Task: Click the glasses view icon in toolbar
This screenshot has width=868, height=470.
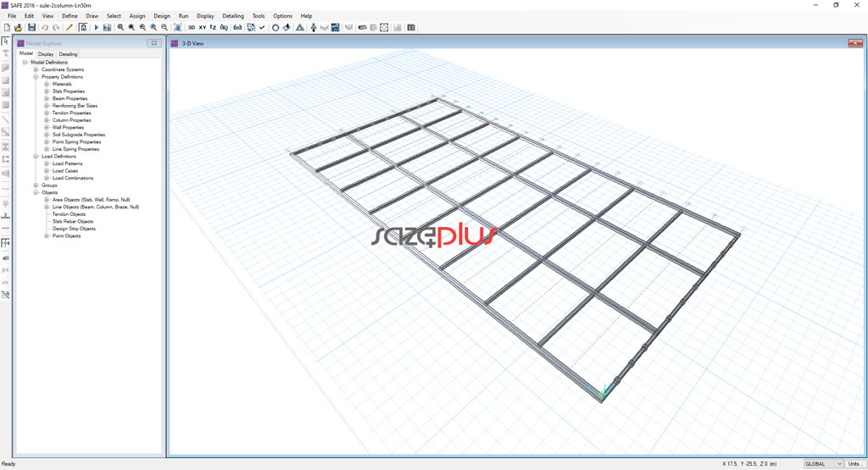Action: point(237,27)
